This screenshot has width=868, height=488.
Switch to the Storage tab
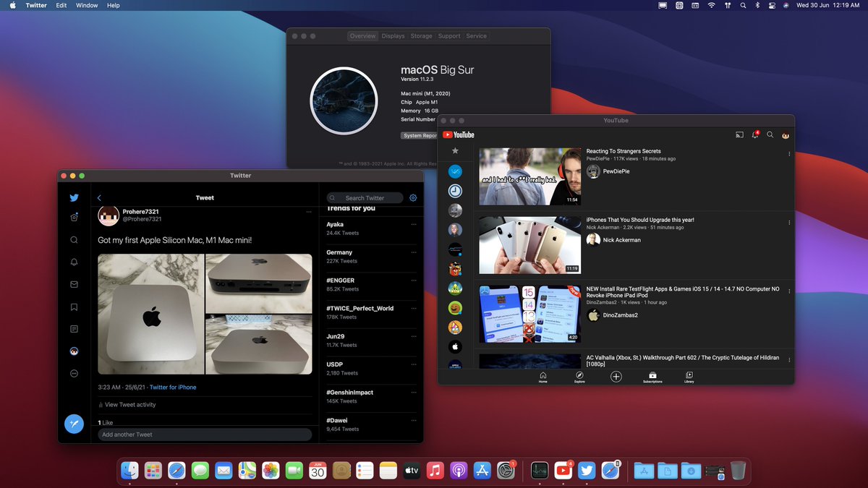[422, 35]
